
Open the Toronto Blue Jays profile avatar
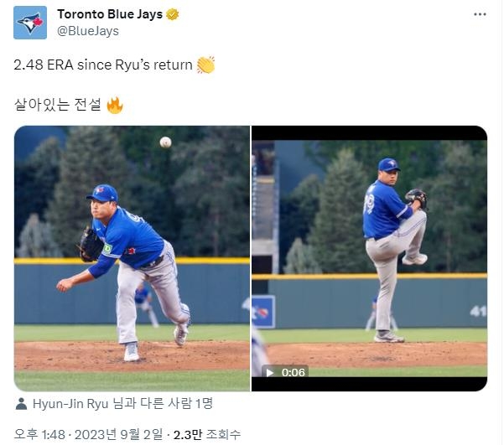[30, 23]
